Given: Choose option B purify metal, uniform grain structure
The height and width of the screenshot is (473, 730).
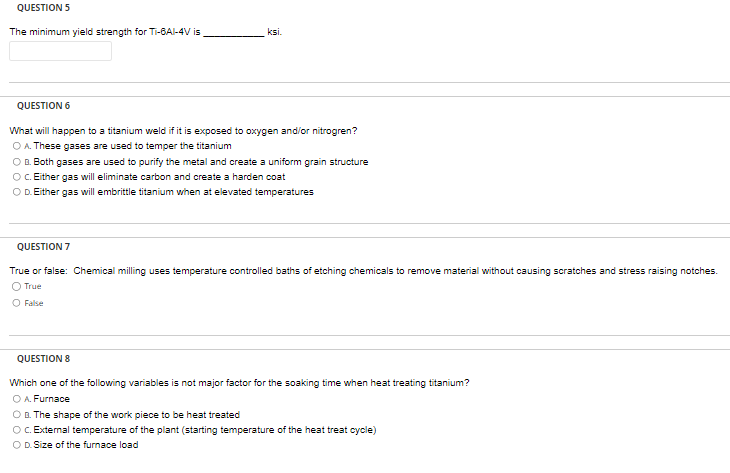Looking at the screenshot, I should pyautogui.click(x=17, y=162).
